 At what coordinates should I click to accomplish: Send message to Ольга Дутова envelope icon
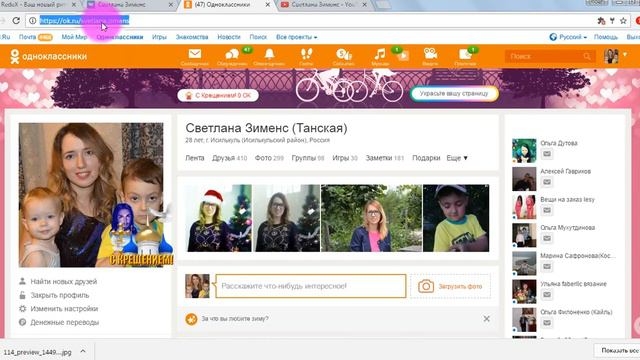(x=547, y=154)
